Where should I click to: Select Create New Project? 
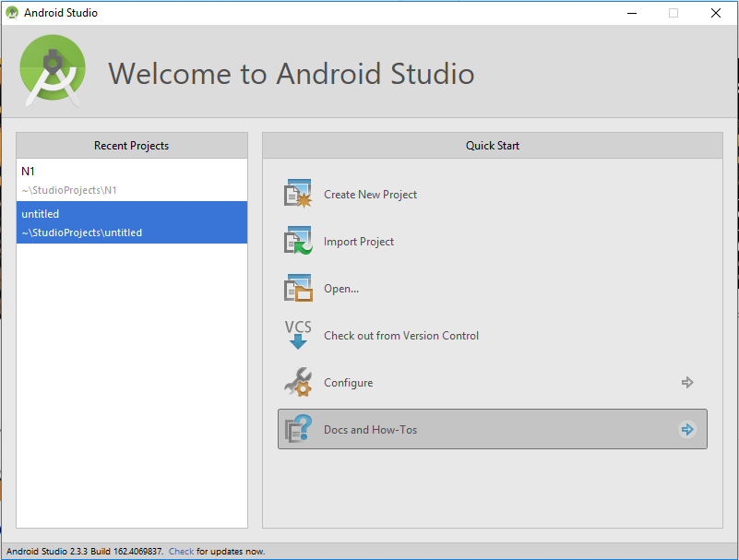pyautogui.click(x=371, y=195)
